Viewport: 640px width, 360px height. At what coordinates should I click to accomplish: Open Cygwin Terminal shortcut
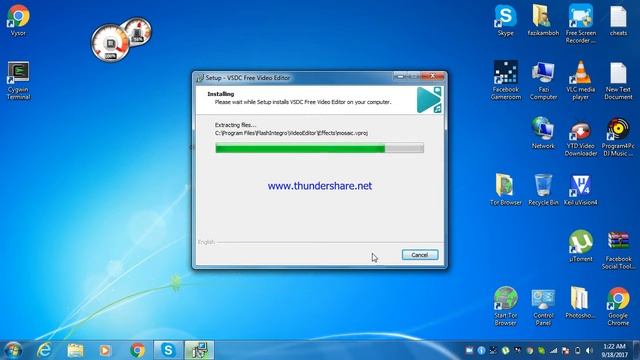[x=18, y=80]
